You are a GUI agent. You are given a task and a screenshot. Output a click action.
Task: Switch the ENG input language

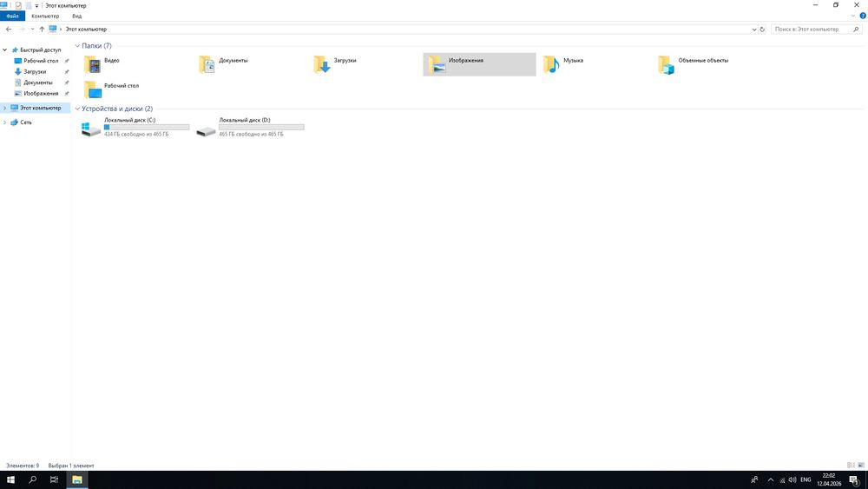click(x=806, y=479)
